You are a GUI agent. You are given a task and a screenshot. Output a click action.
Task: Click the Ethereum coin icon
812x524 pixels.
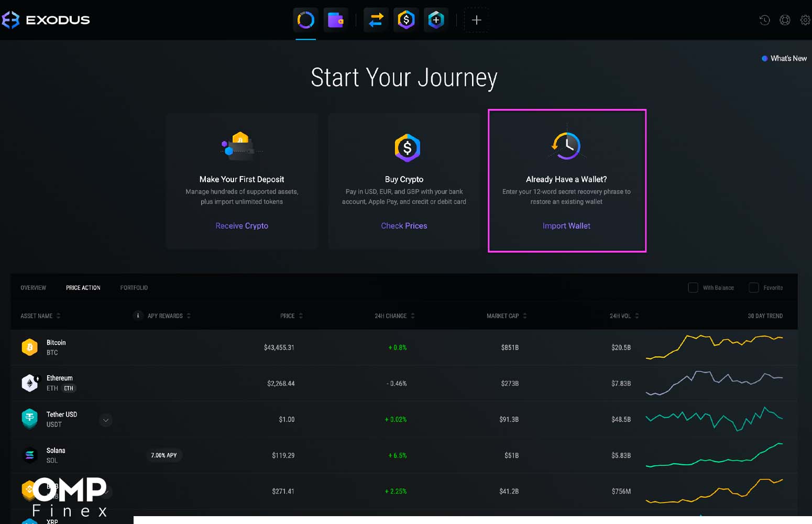coord(30,383)
